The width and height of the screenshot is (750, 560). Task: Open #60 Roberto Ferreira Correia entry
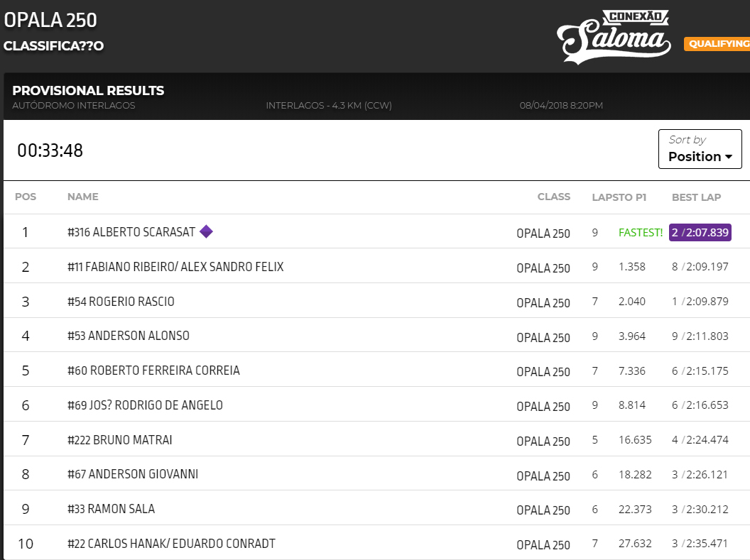tap(153, 370)
